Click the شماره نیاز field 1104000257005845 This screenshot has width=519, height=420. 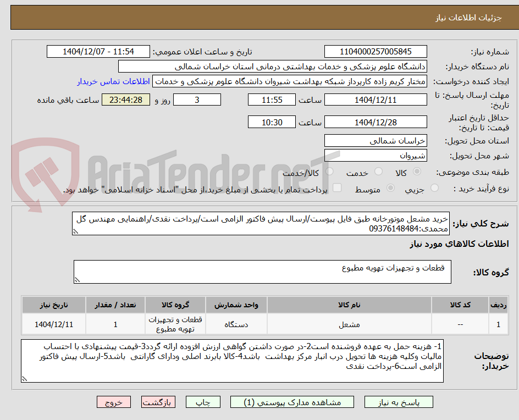(x=376, y=52)
